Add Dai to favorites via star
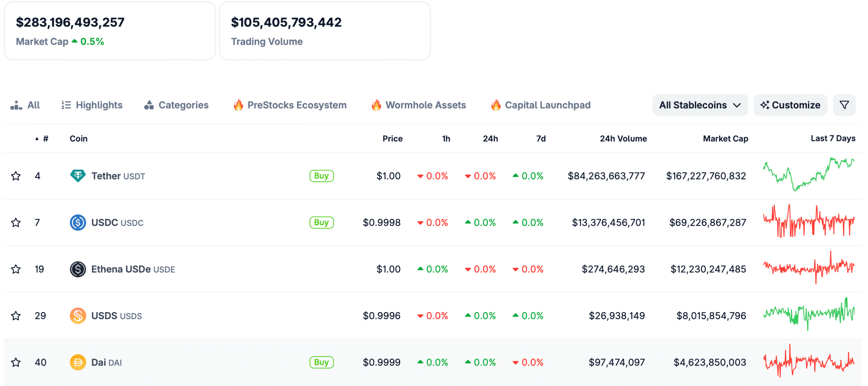868x386 pixels. click(16, 362)
